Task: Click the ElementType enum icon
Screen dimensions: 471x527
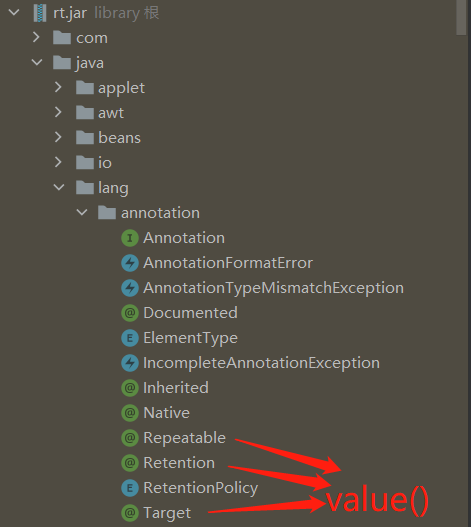Action: coord(130,338)
